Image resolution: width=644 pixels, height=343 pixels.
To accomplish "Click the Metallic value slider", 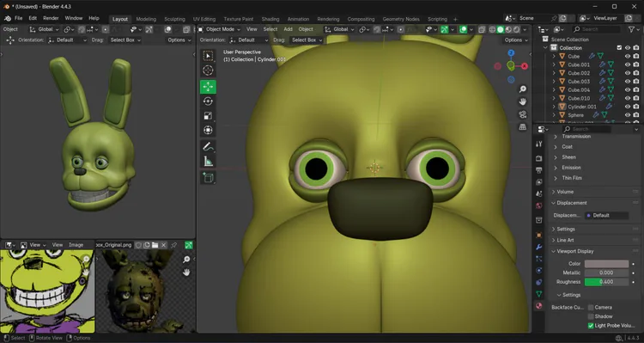I will pyautogui.click(x=606, y=273).
